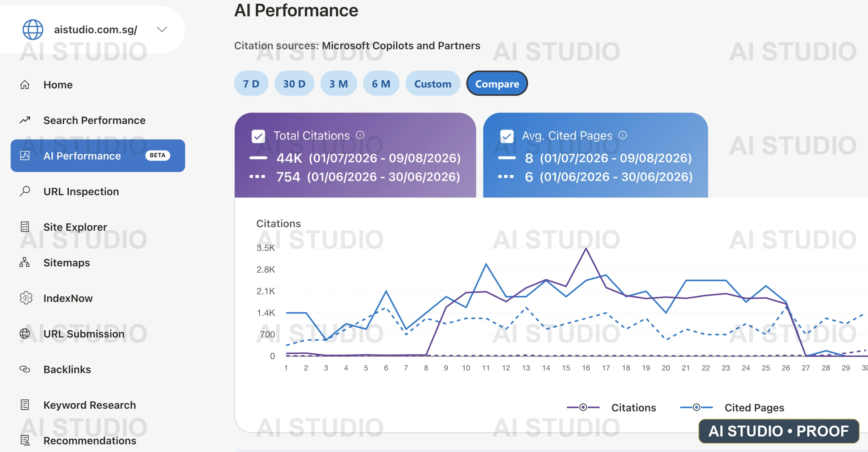Select AI Performance sidebar item
Image resolution: width=868 pixels, height=452 pixels.
click(98, 155)
